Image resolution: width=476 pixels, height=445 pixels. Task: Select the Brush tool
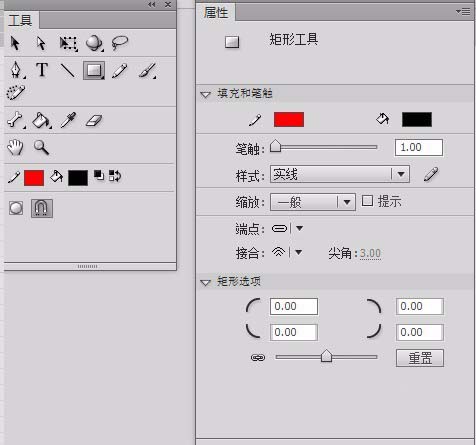(147, 70)
